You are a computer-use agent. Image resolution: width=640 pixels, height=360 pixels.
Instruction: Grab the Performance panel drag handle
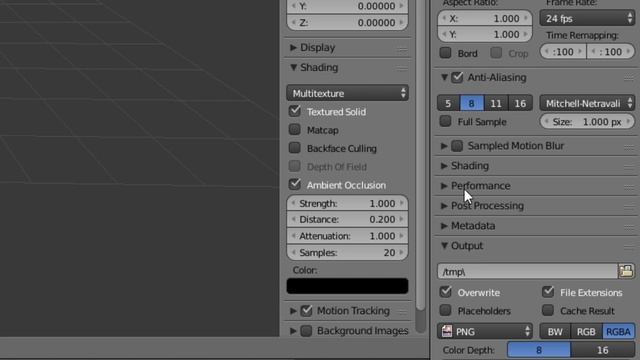[629, 187]
